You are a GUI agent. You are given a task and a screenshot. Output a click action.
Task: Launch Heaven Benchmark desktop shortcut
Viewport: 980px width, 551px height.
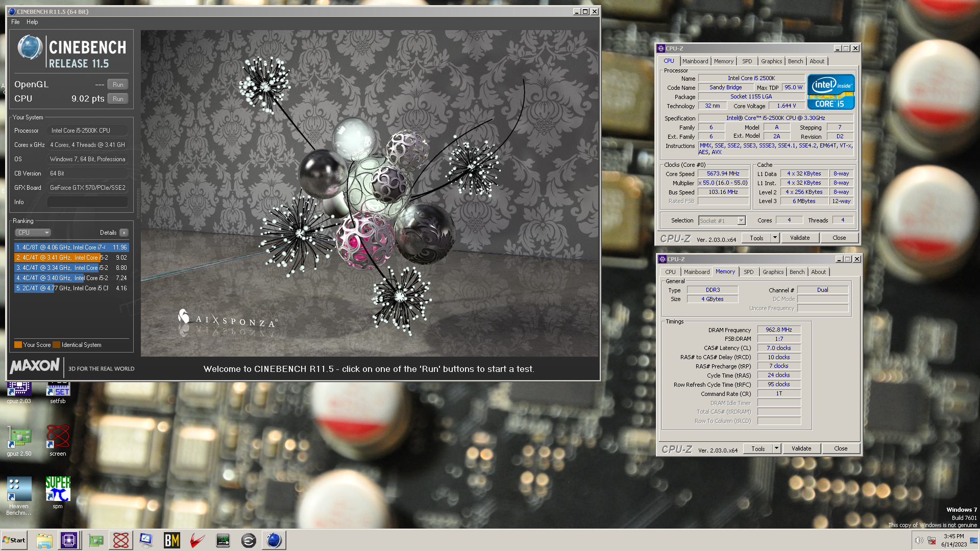pyautogui.click(x=19, y=496)
